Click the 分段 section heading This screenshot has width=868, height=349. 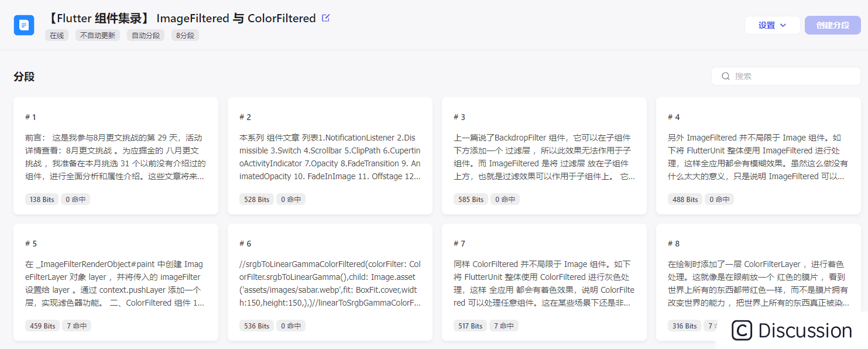click(x=24, y=77)
